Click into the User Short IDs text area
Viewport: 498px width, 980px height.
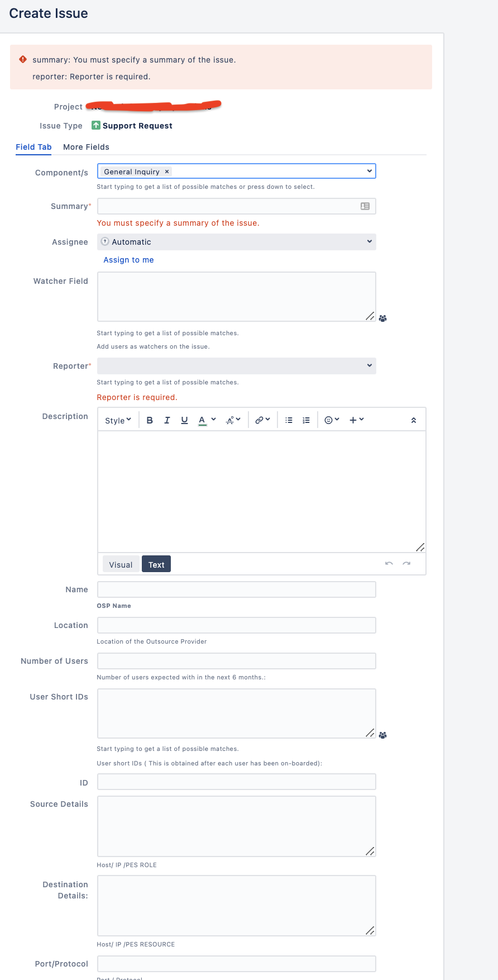(237, 713)
